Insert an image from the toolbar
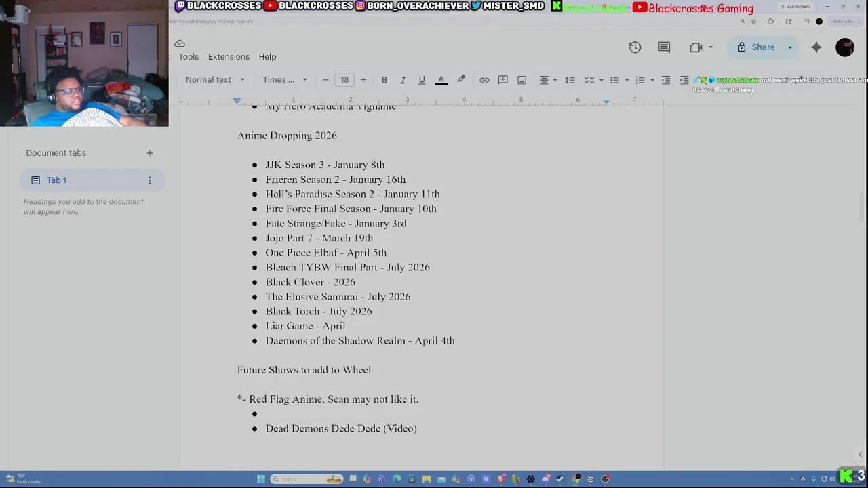The width and height of the screenshot is (868, 488). (x=522, y=80)
